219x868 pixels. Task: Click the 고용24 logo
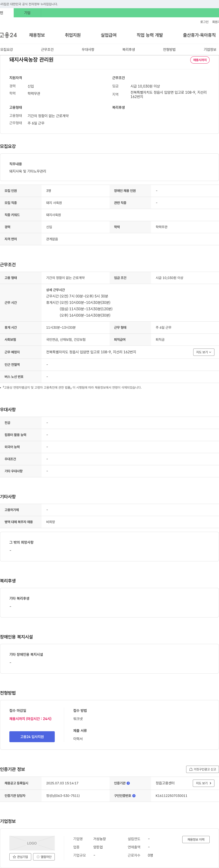pyautogui.click(x=8, y=35)
